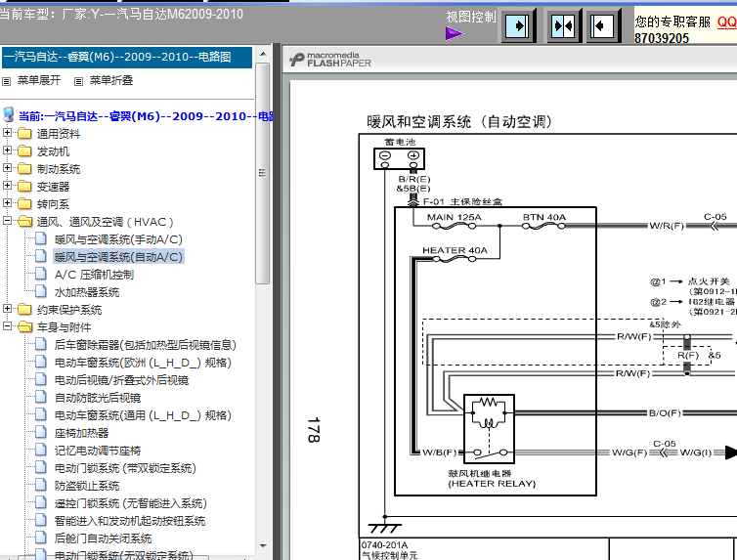This screenshot has width=737, height=560.
Task: Open A/C 压缩机控制 diagram
Action: coord(94,275)
